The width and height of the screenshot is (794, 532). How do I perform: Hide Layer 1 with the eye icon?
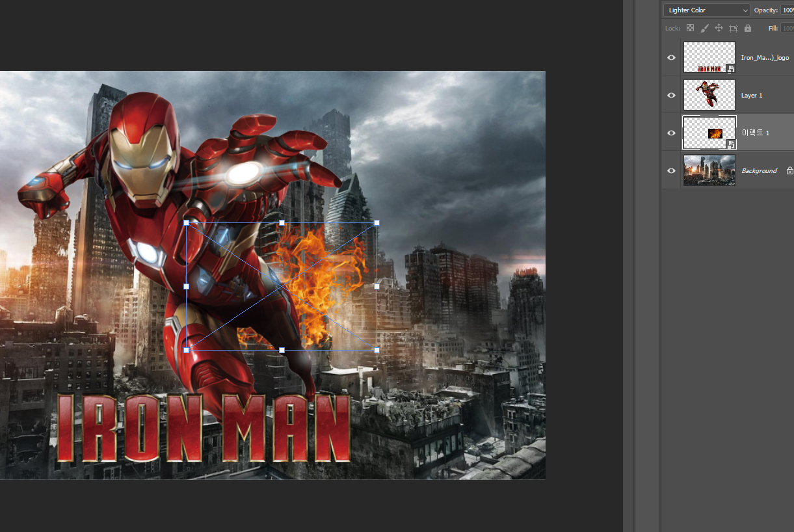[x=672, y=95]
